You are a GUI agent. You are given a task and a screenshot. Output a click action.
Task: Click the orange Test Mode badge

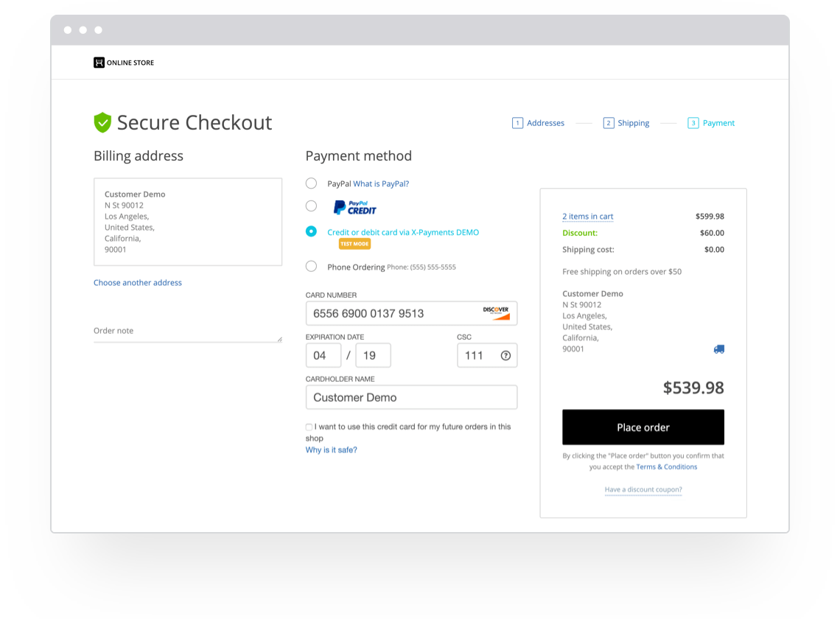[354, 243]
